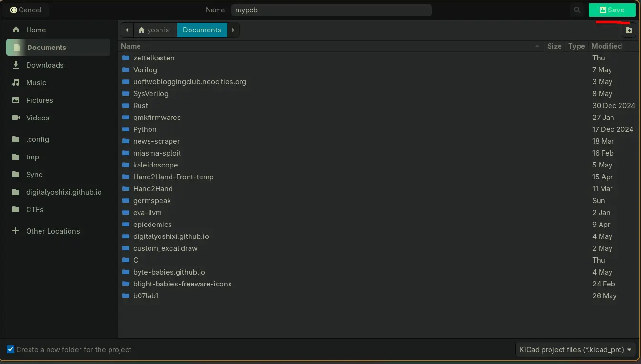The width and height of the screenshot is (641, 364).
Task: Click the Pictures icon in sidebar
Action: point(16,100)
